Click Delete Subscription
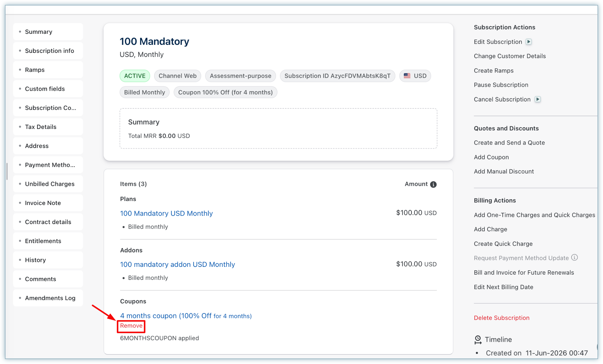Screen dimensions: 603x364 tap(502, 318)
